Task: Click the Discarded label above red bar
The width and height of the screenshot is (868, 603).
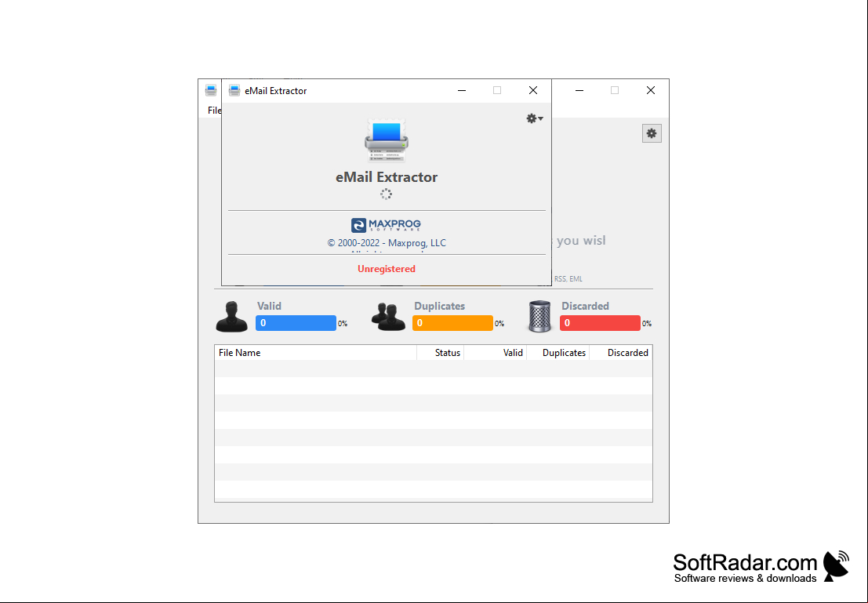Action: point(585,307)
